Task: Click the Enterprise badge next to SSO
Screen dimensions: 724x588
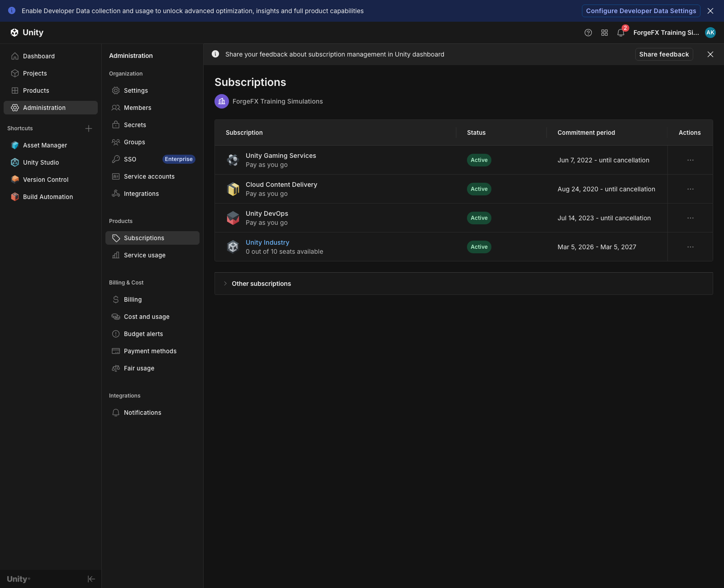Action: pyautogui.click(x=179, y=159)
